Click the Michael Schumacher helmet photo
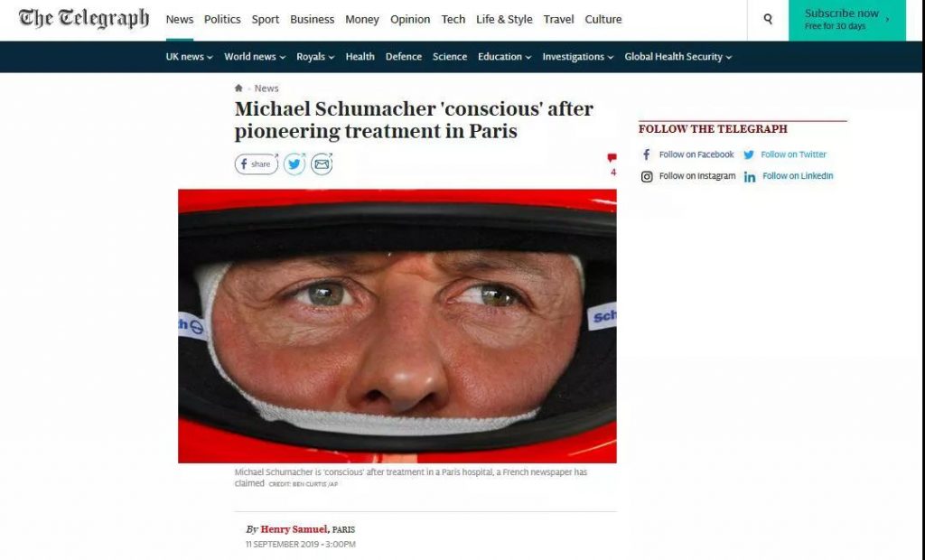This screenshot has width=925, height=560. coord(397,326)
